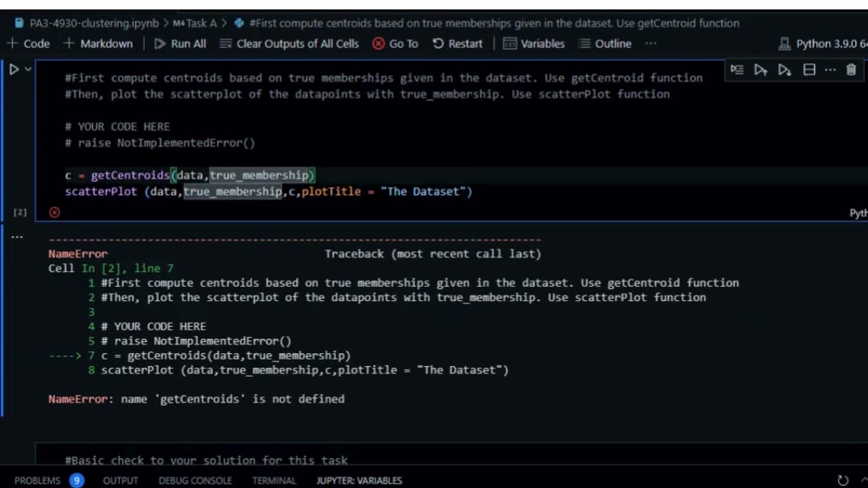Run cell by line icon

click(737, 70)
